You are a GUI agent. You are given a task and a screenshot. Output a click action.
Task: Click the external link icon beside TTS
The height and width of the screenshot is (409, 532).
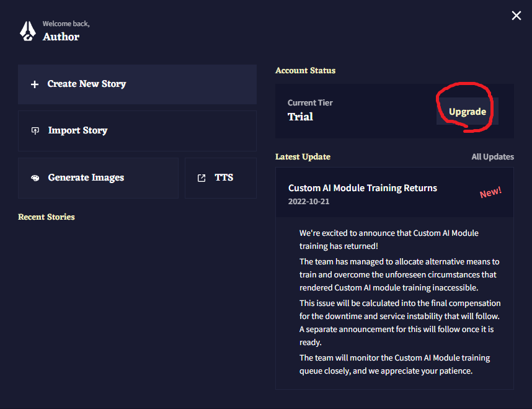(202, 178)
